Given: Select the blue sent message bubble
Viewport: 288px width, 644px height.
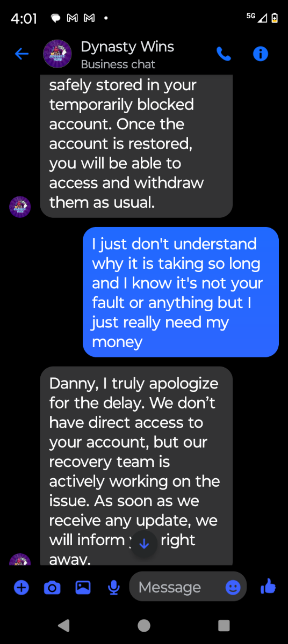Looking at the screenshot, I should point(181,292).
